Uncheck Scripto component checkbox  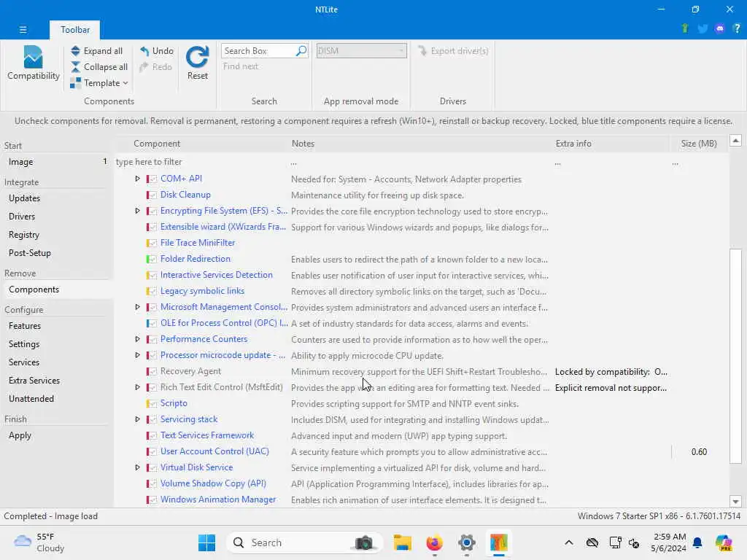pos(152,404)
